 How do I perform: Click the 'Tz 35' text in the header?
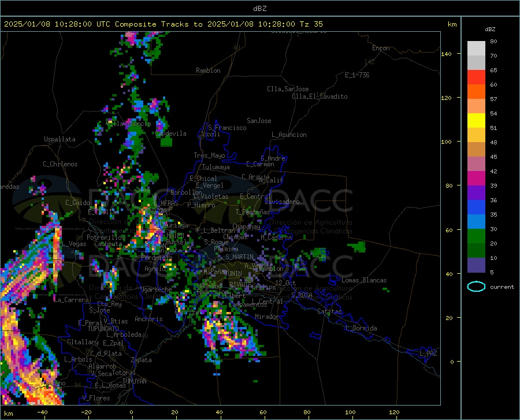click(311, 24)
